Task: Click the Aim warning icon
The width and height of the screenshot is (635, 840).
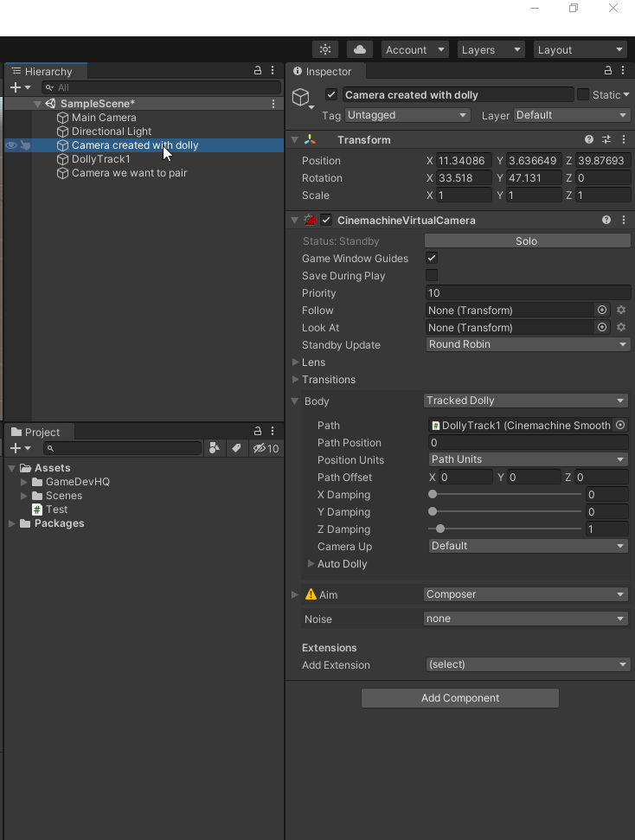Action: [x=311, y=594]
